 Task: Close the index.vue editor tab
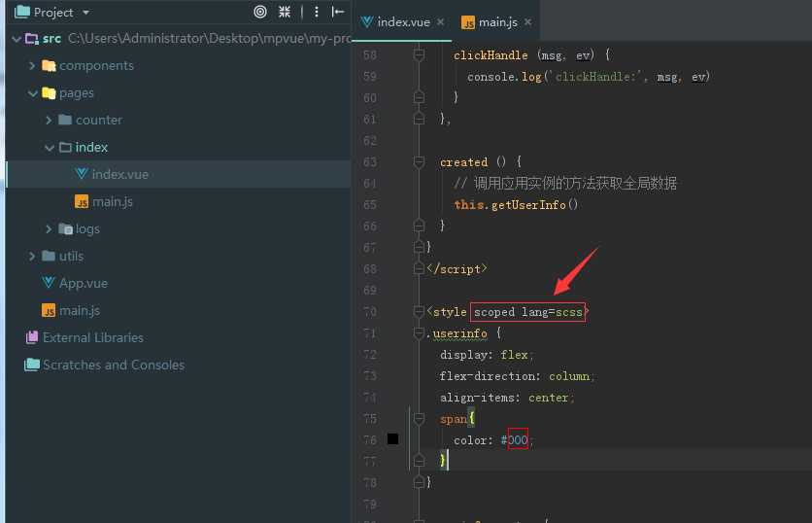[x=440, y=21]
